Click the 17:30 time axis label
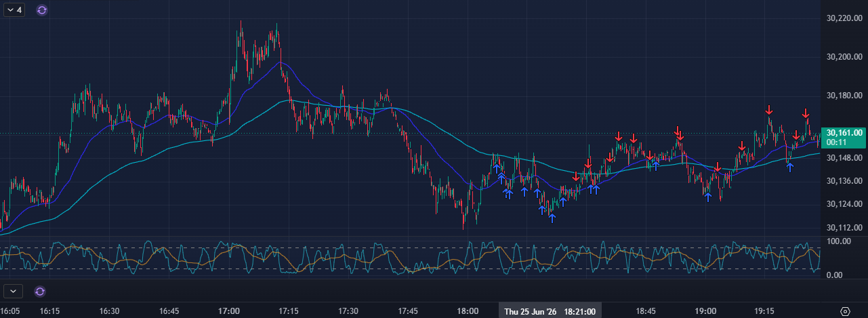This screenshot has height=318, width=868. (348, 311)
